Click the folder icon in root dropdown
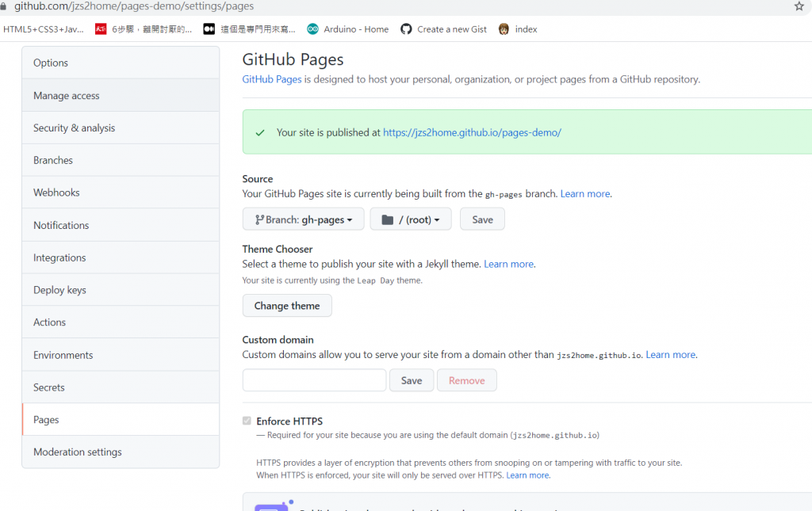 [387, 219]
